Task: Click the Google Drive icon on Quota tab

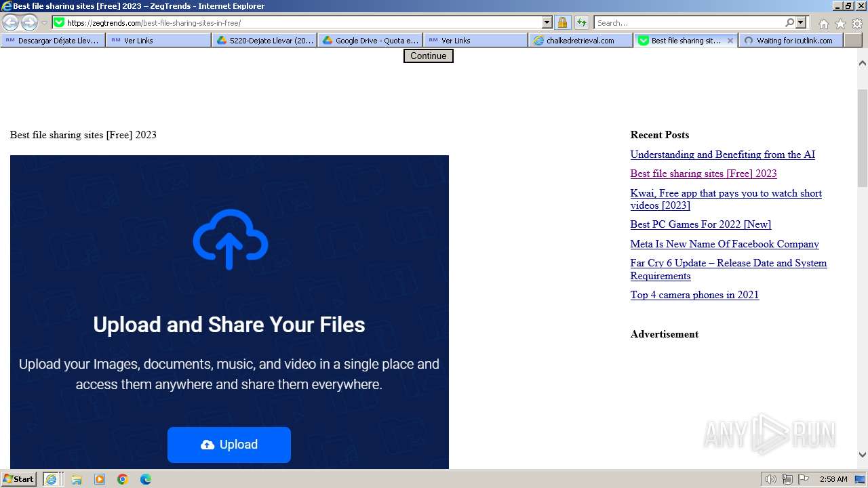Action: (328, 41)
